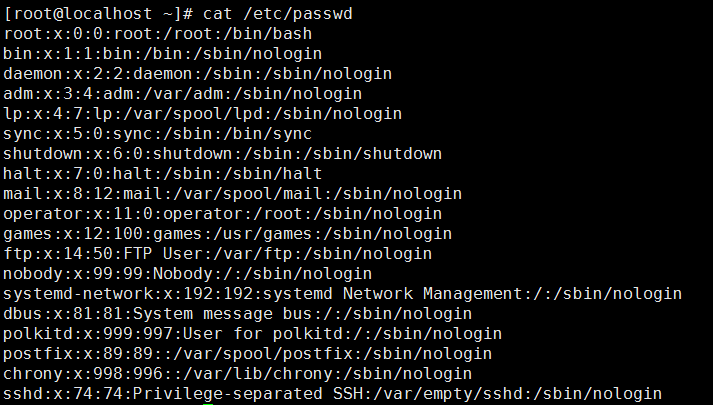The width and height of the screenshot is (713, 405).
Task: Click the FTP User entry line
Action: pos(218,254)
